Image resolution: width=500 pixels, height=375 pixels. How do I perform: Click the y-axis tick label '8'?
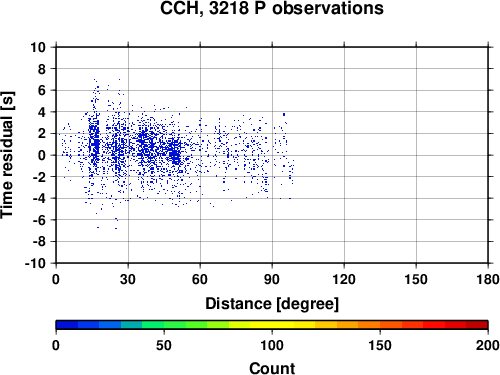click(42, 69)
